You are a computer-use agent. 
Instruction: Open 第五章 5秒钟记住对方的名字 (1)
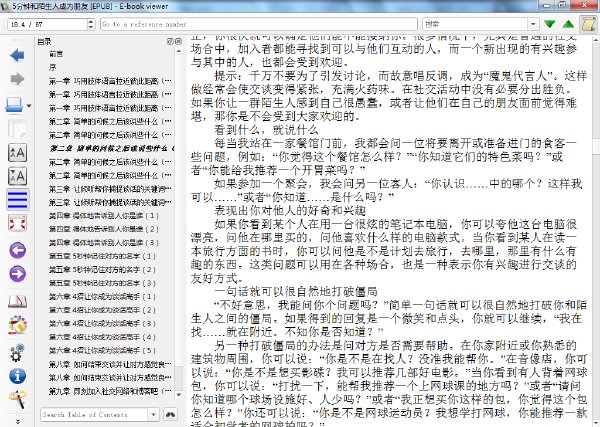pos(102,256)
